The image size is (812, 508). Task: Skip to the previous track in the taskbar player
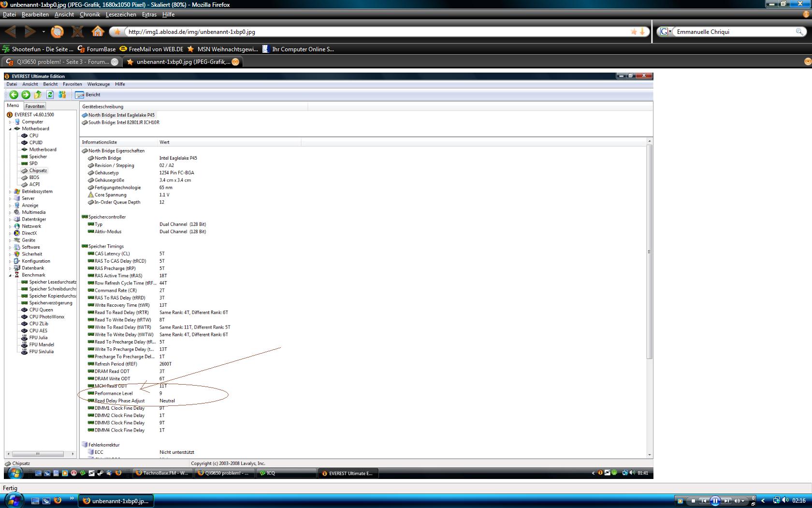coord(704,501)
